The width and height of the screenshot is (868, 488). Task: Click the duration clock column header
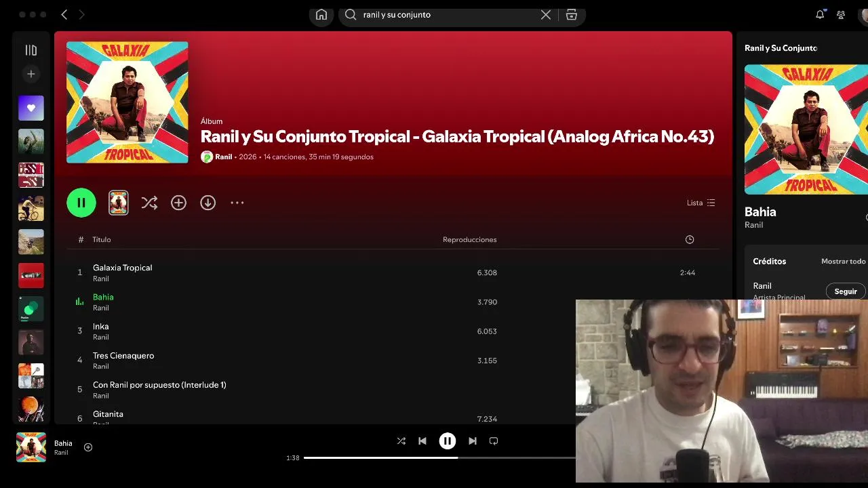click(x=690, y=239)
